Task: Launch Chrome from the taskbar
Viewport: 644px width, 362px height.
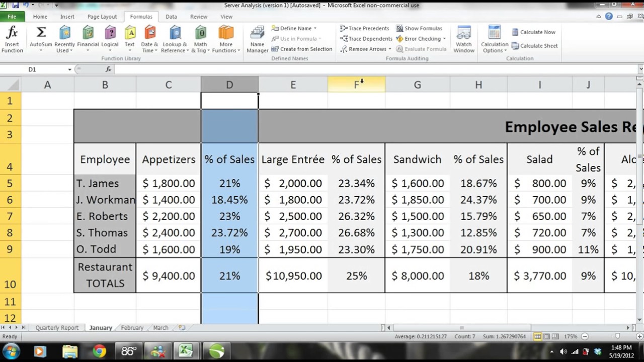Action: (99, 351)
